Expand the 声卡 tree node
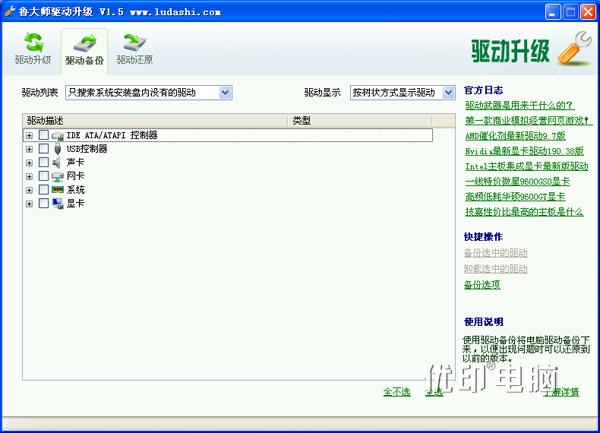Image resolution: width=600 pixels, height=433 pixels. [x=29, y=163]
